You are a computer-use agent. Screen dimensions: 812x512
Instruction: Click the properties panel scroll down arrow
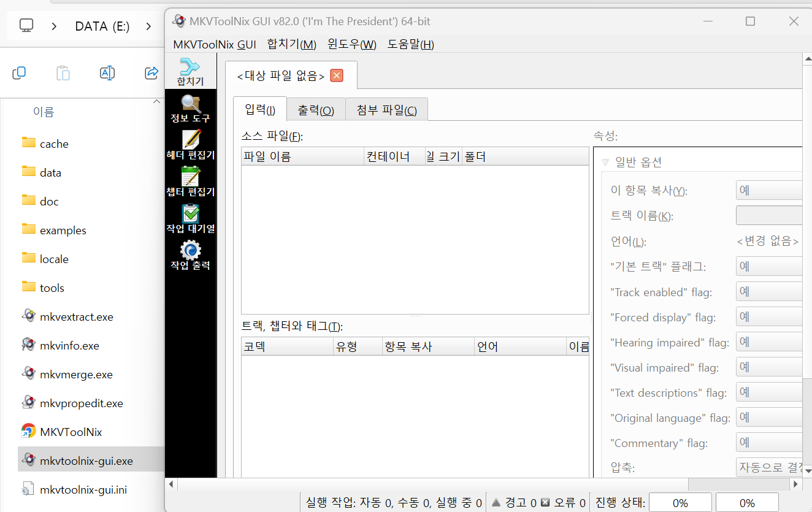click(x=806, y=471)
